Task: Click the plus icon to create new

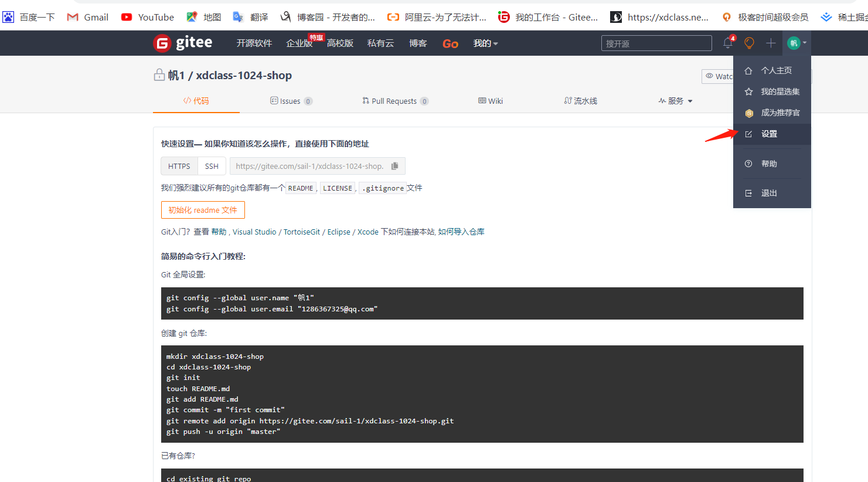Action: [771, 43]
